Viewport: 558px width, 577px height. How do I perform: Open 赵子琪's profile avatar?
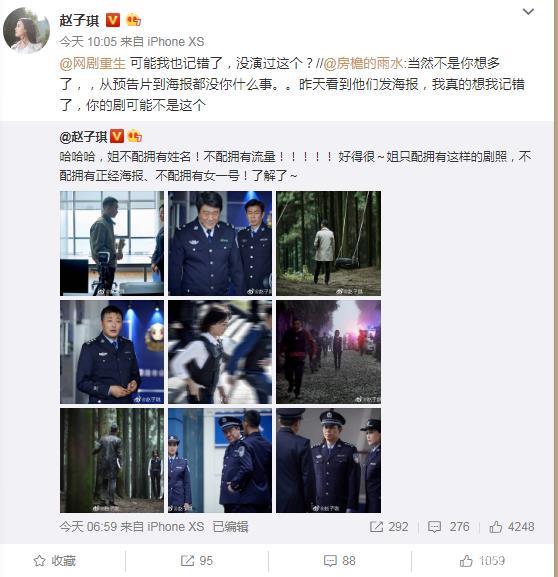(27, 31)
